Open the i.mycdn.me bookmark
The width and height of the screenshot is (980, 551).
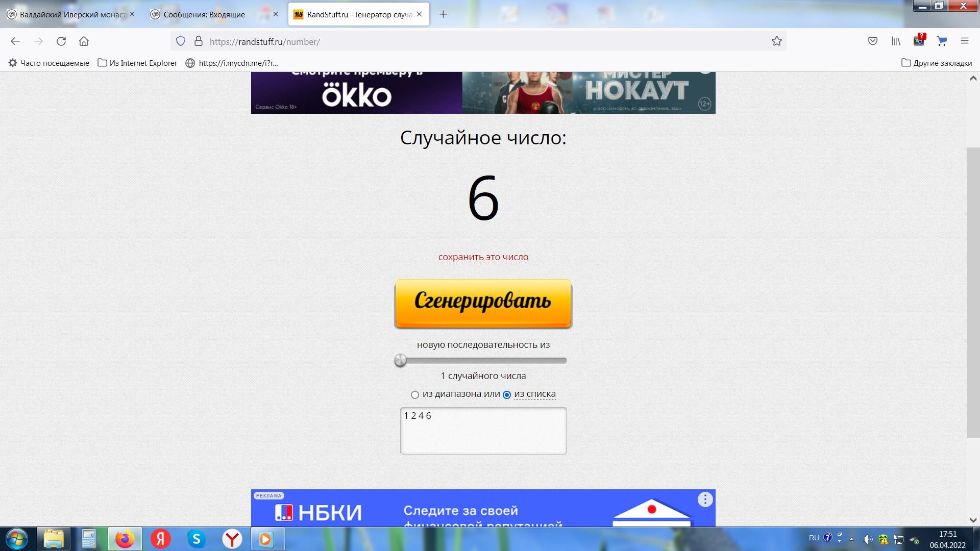(x=232, y=63)
